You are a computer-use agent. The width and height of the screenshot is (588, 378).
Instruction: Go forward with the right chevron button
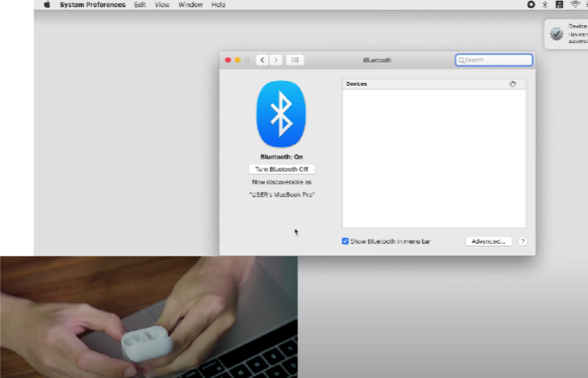(276, 60)
